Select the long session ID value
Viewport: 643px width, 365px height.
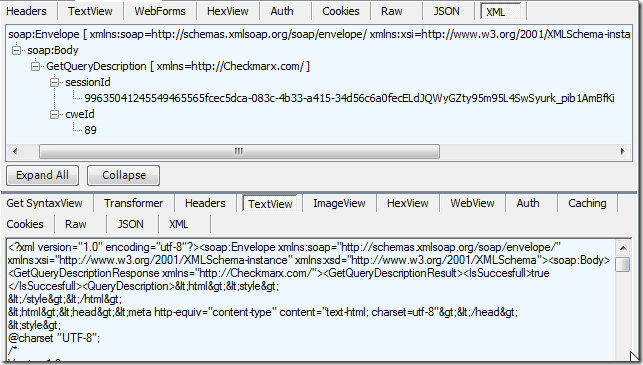tap(349, 98)
